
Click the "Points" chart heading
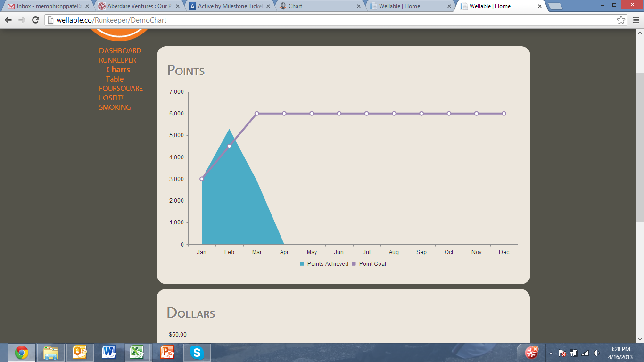(x=186, y=70)
